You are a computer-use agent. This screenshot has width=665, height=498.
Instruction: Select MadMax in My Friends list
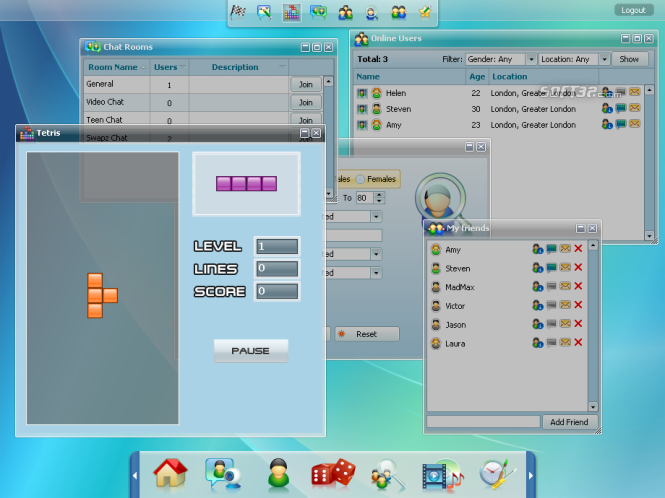tap(506, 287)
